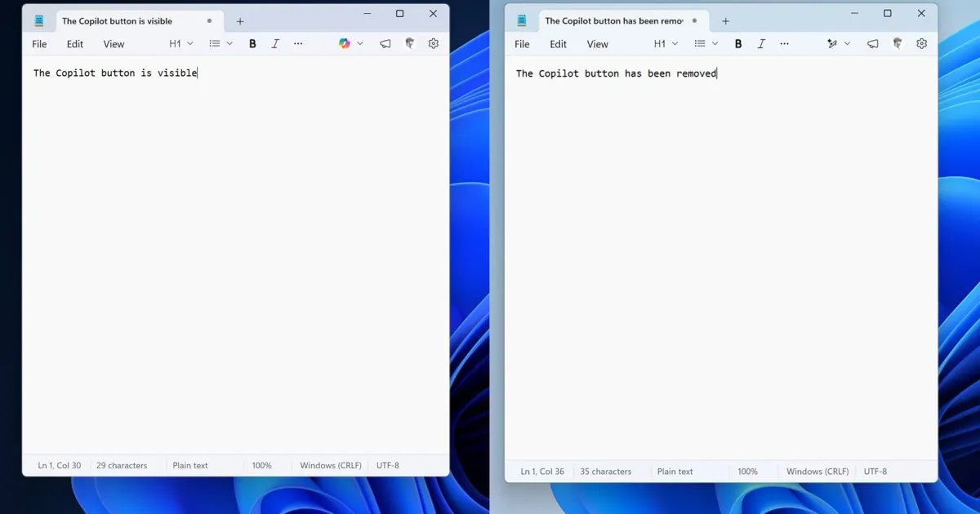The image size is (980, 514).
Task: Click the feedback megaphone icon in the right Notepad window
Action: point(873,44)
